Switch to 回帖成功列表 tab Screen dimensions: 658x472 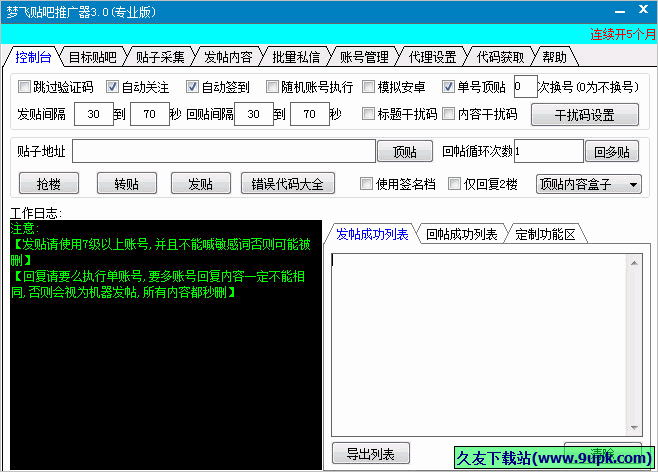462,234
